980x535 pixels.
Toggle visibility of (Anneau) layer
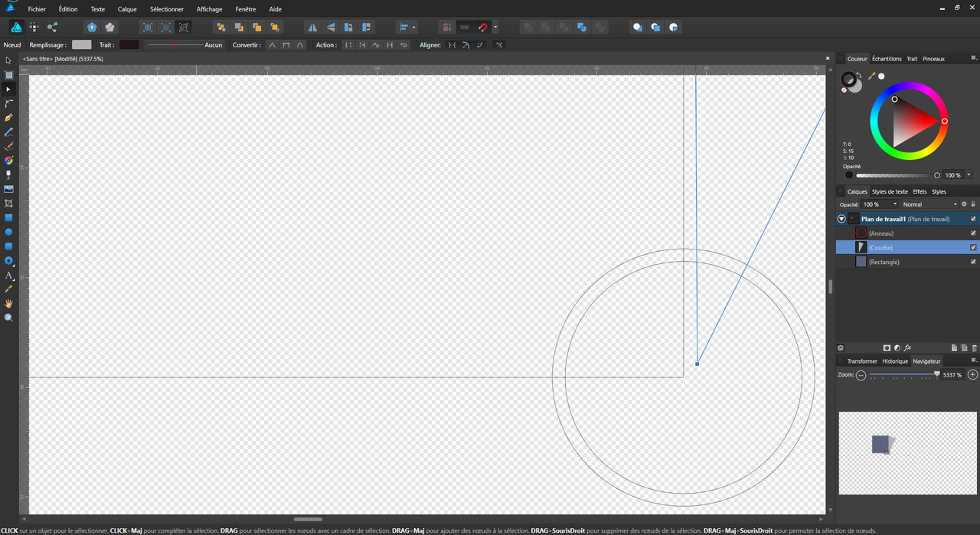pyautogui.click(x=973, y=233)
